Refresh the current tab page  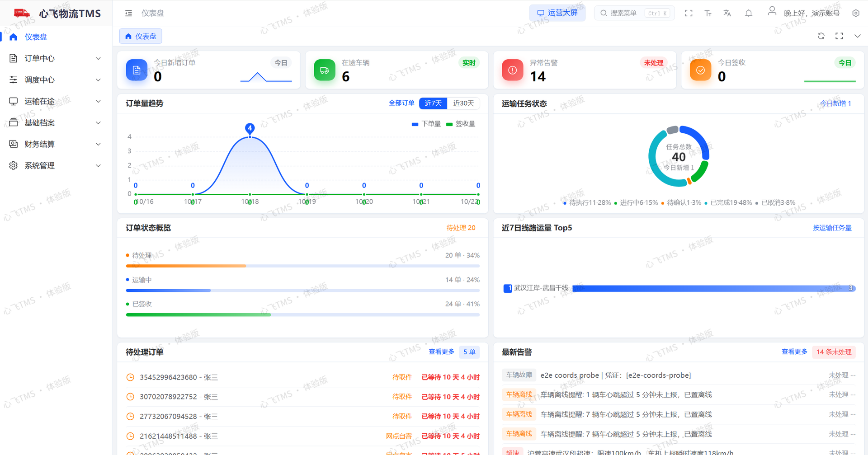(x=821, y=36)
